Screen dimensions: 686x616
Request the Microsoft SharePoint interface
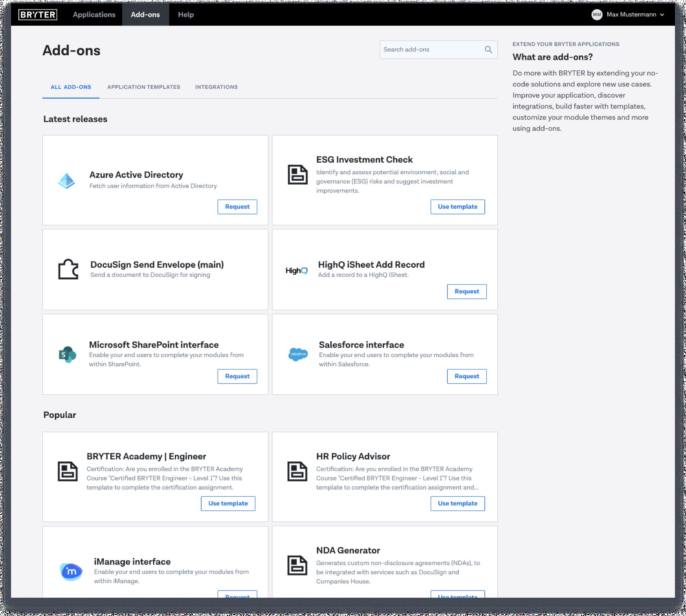237,376
